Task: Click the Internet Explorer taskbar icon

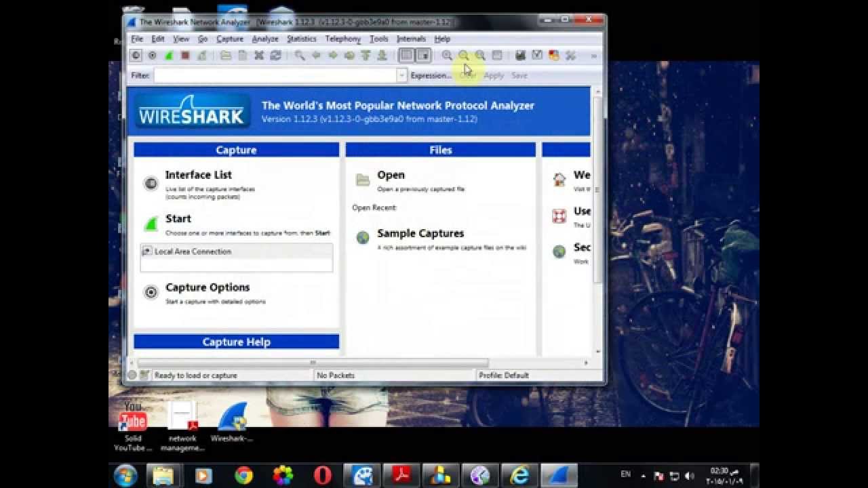Action: (521, 475)
